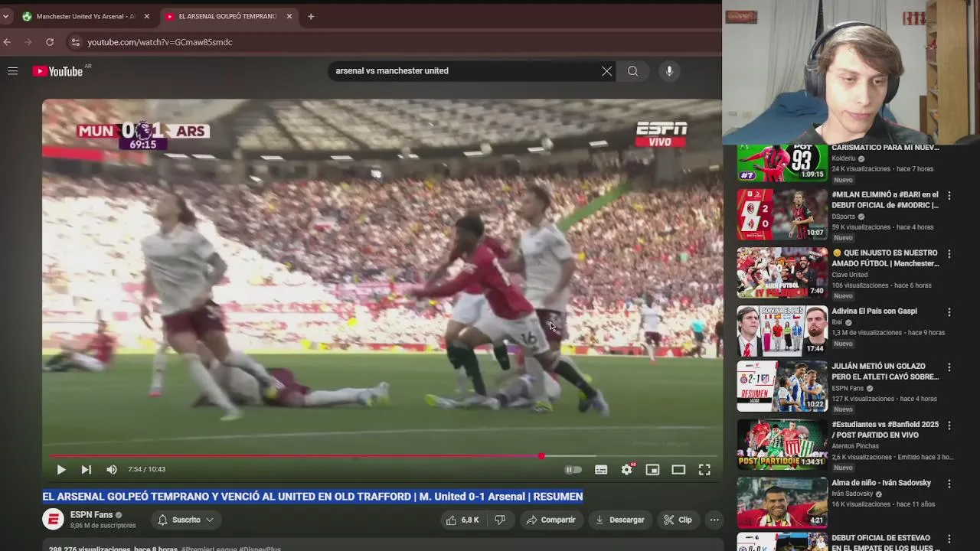Focus the browser address bar URL
This screenshot has width=980, height=551.
160,42
